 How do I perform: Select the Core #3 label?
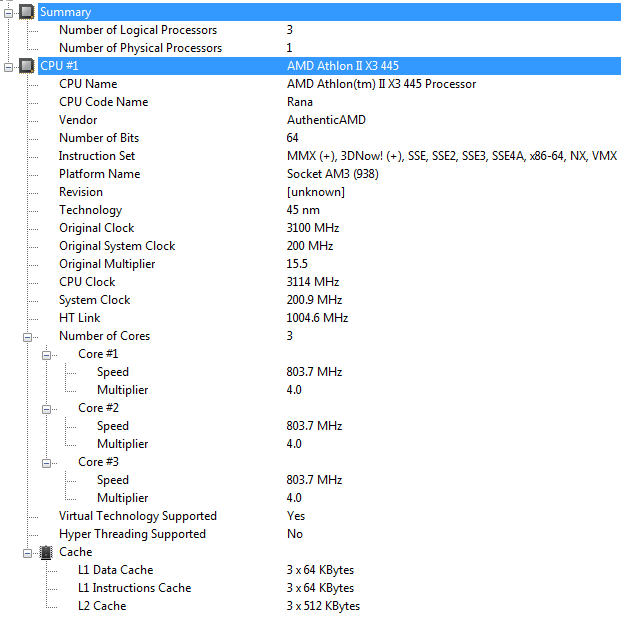point(99,462)
